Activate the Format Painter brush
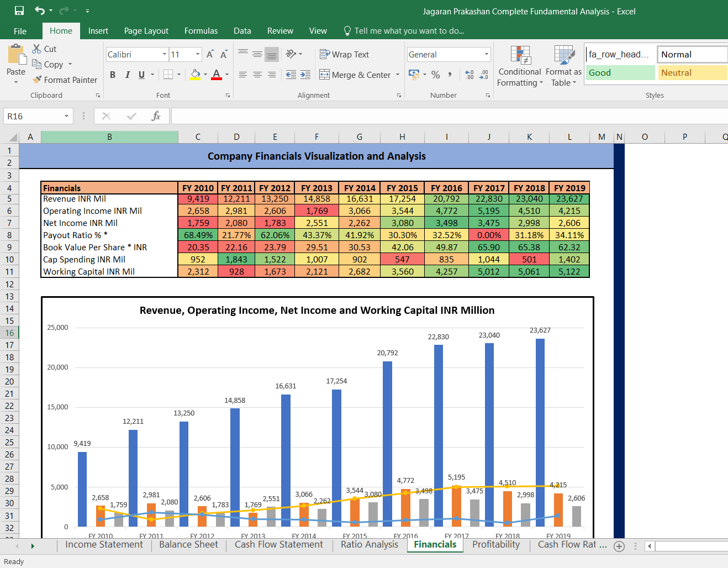Screen dimensions: 728x568 [37, 80]
